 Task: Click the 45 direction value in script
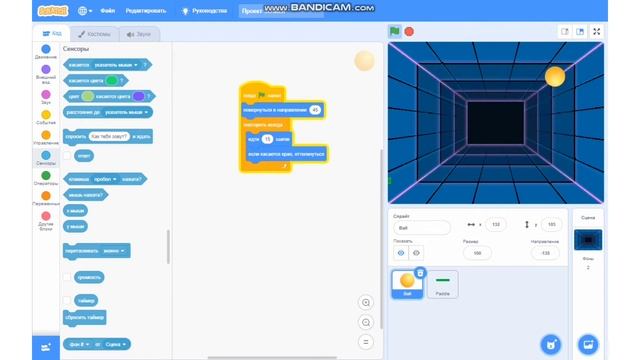pos(315,110)
